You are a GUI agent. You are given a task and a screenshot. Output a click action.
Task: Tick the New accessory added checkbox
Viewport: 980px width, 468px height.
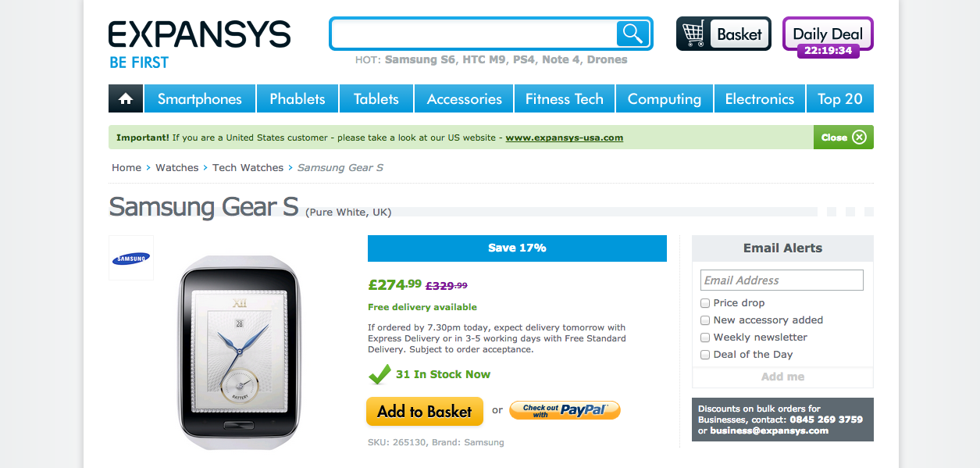tap(705, 320)
